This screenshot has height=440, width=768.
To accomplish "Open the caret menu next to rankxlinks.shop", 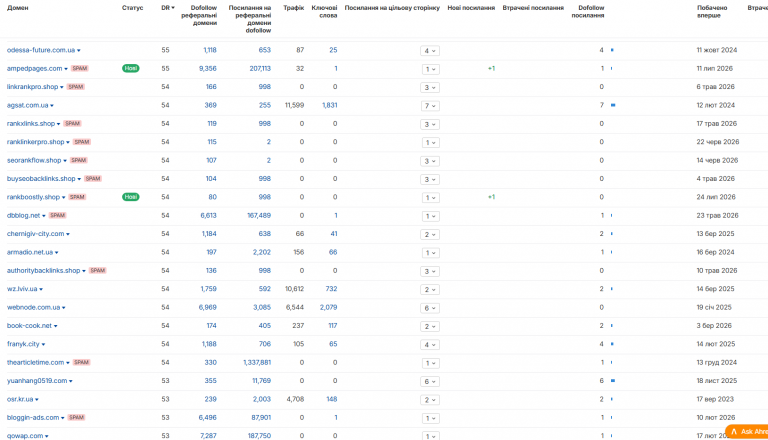I will [58, 124].
